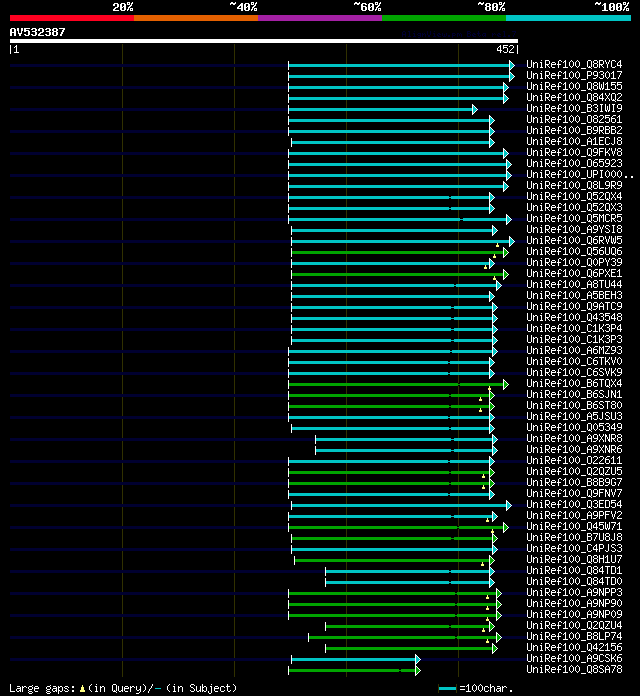
Task: Click the purple ~60% segment of the scale
Action: pyautogui.click(x=320, y=18)
